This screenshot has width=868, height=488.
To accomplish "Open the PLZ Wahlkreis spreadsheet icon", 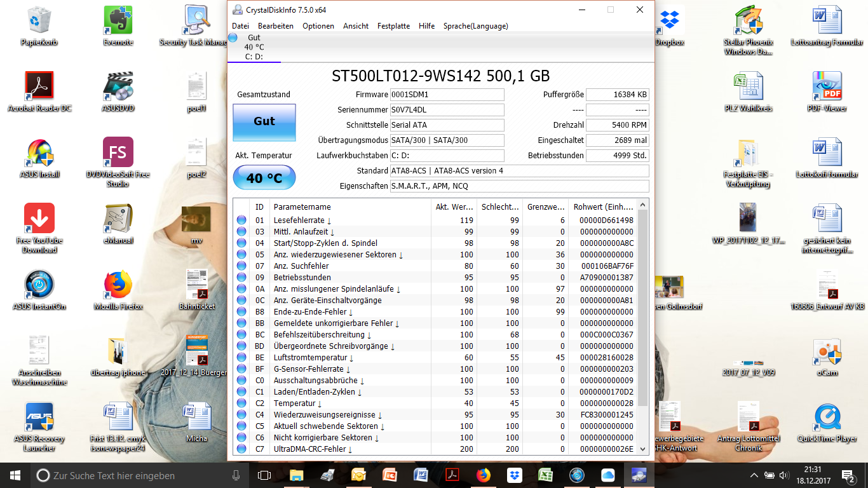I will click(x=749, y=91).
